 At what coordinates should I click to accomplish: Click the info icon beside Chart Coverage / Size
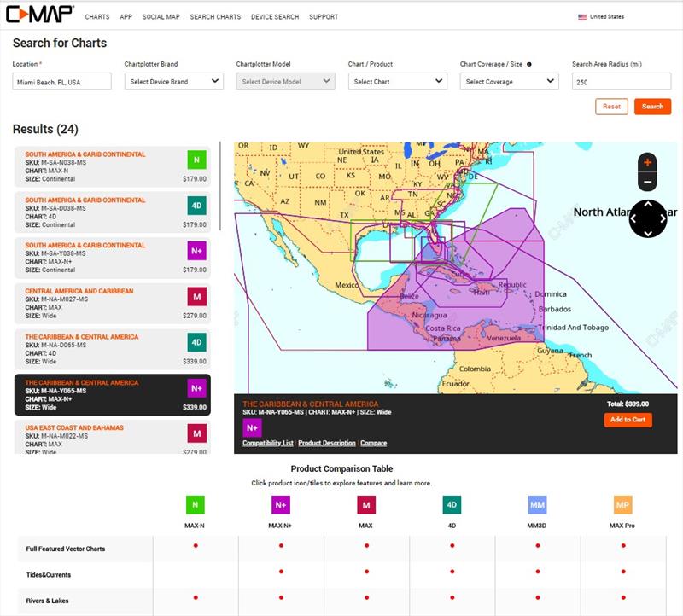coord(529,65)
